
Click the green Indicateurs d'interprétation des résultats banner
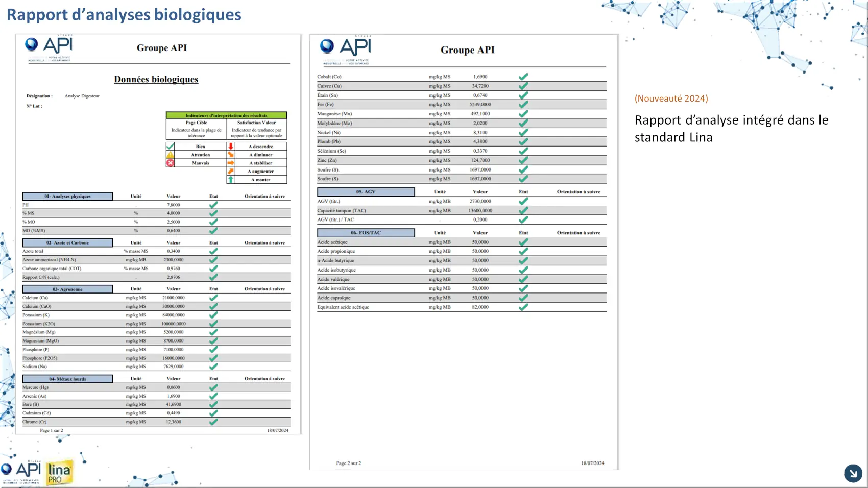click(226, 115)
